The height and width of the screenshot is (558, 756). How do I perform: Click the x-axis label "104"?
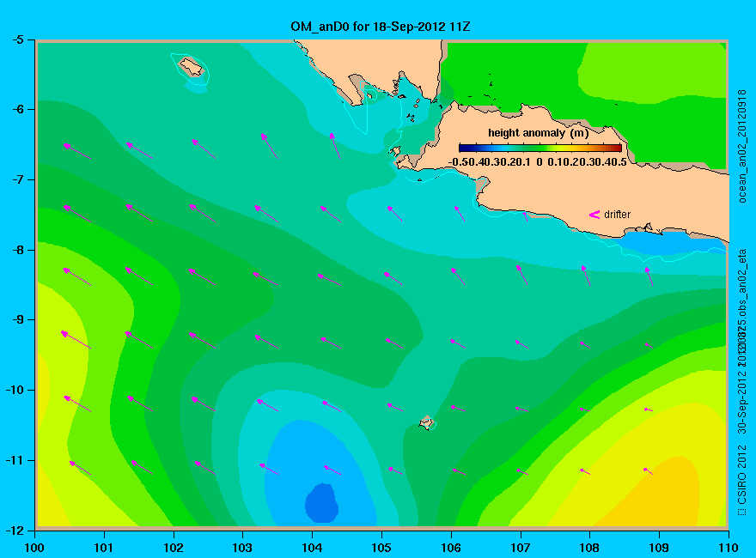[x=312, y=548]
